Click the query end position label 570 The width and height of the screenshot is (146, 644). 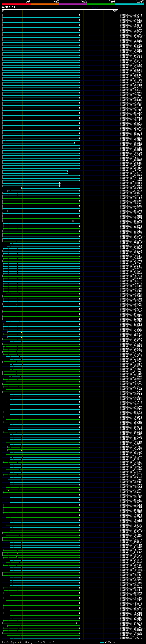click(x=115, y=11)
